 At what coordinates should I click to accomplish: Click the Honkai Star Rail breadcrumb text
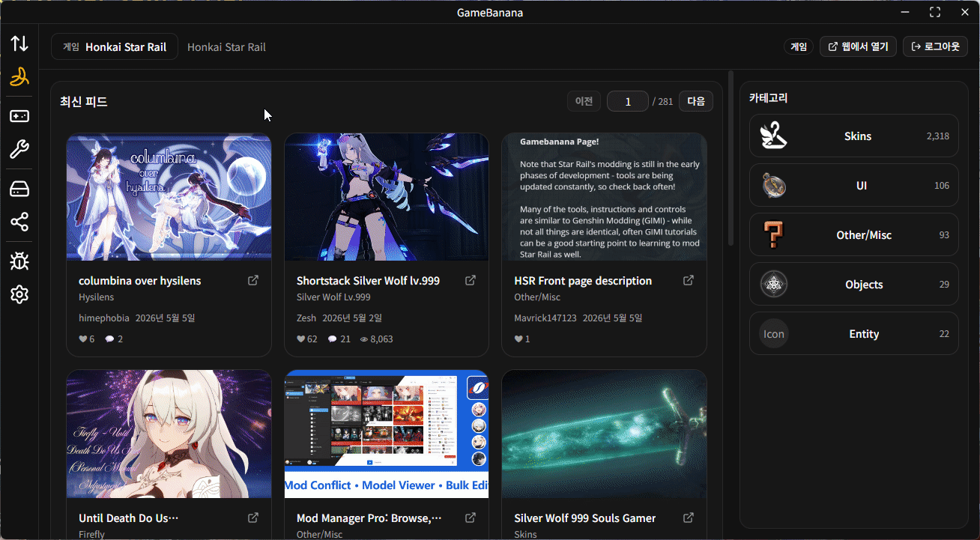(x=226, y=47)
